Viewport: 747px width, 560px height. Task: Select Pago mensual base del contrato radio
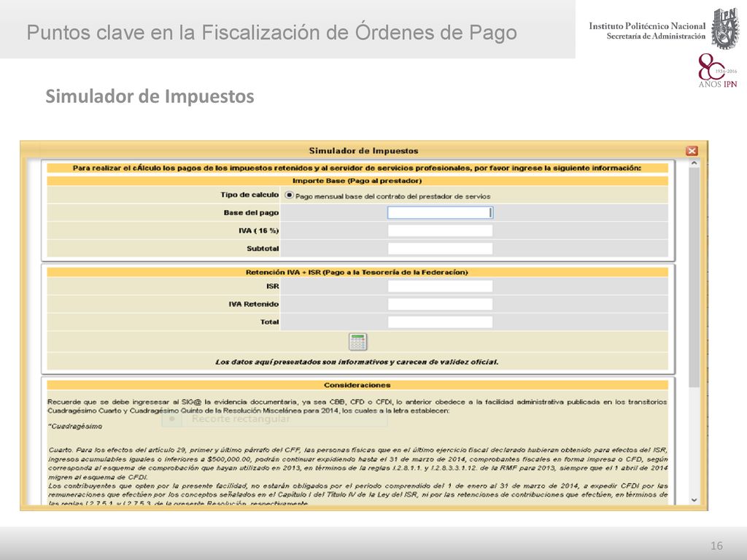click(x=289, y=195)
